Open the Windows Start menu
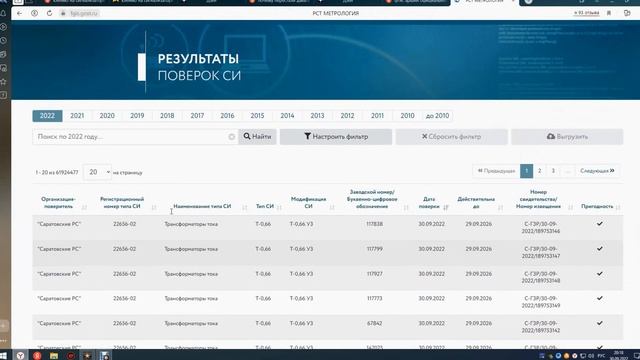This screenshot has width=640, height=360. point(4,356)
